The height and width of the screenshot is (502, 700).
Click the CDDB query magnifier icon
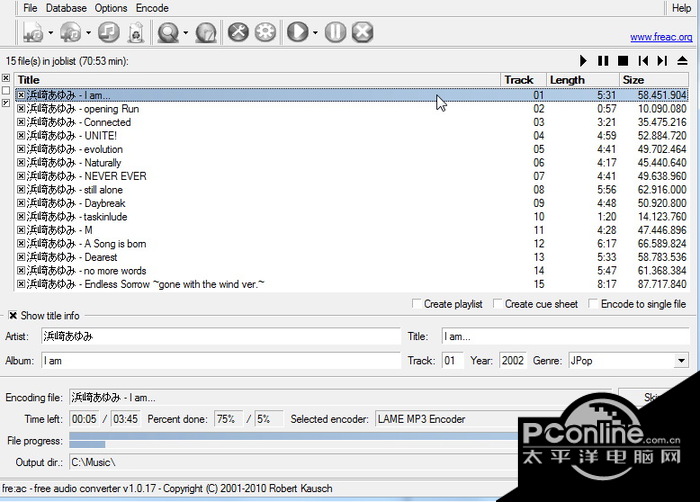click(168, 33)
